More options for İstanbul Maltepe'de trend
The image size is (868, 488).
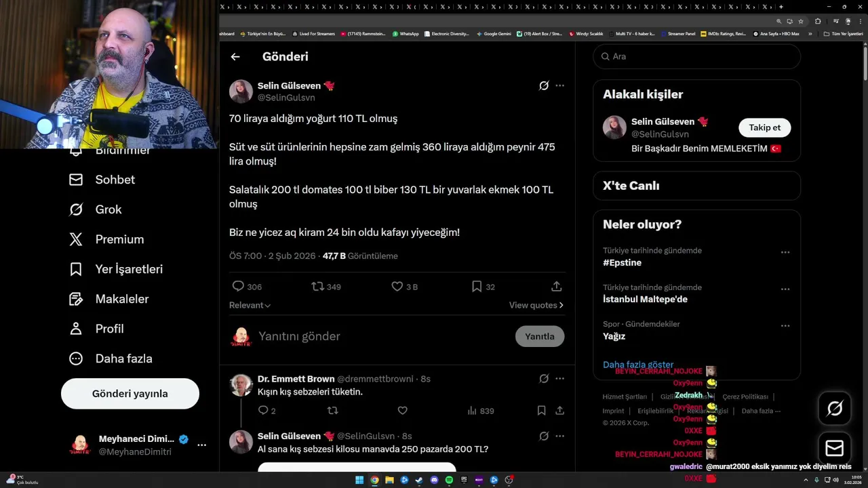(x=785, y=289)
